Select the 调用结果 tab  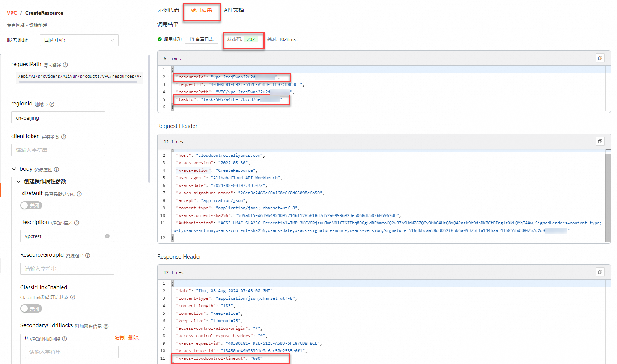pyautogui.click(x=202, y=10)
